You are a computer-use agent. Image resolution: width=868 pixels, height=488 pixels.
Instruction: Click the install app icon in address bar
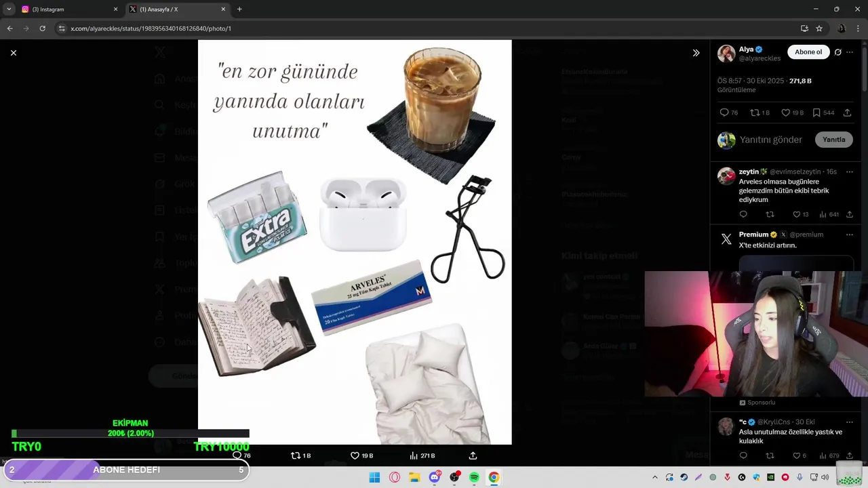804,28
